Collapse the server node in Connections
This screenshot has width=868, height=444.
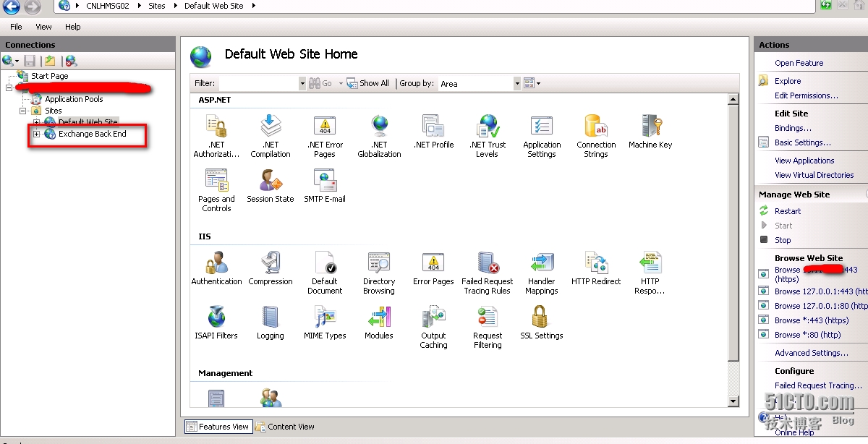[9, 87]
